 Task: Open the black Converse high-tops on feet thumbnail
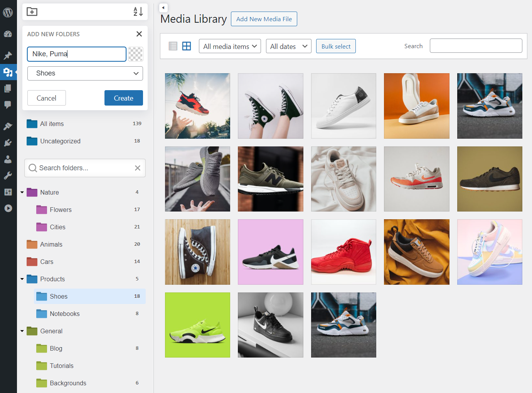(x=271, y=106)
